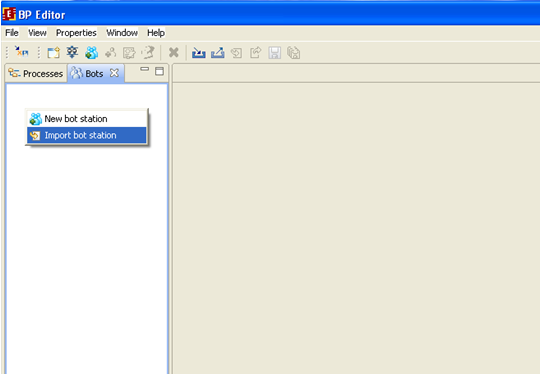Viewport: 540px width, 374px height.
Task: Click the grayed-out import arrow box icon
Action: click(237, 53)
